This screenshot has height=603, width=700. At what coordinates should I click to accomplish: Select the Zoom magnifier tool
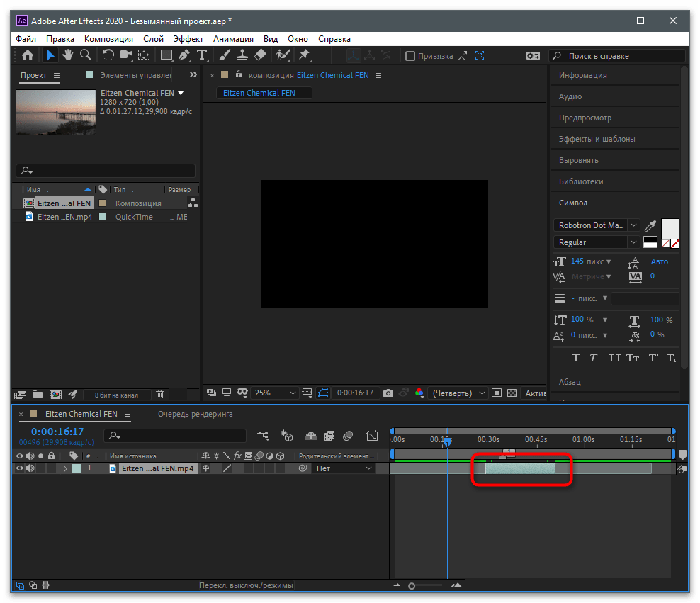tap(85, 55)
